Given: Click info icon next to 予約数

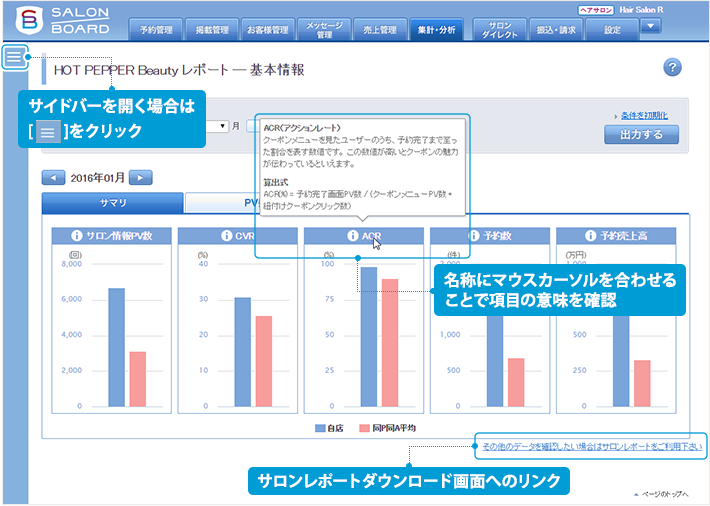Looking at the screenshot, I should [472, 236].
